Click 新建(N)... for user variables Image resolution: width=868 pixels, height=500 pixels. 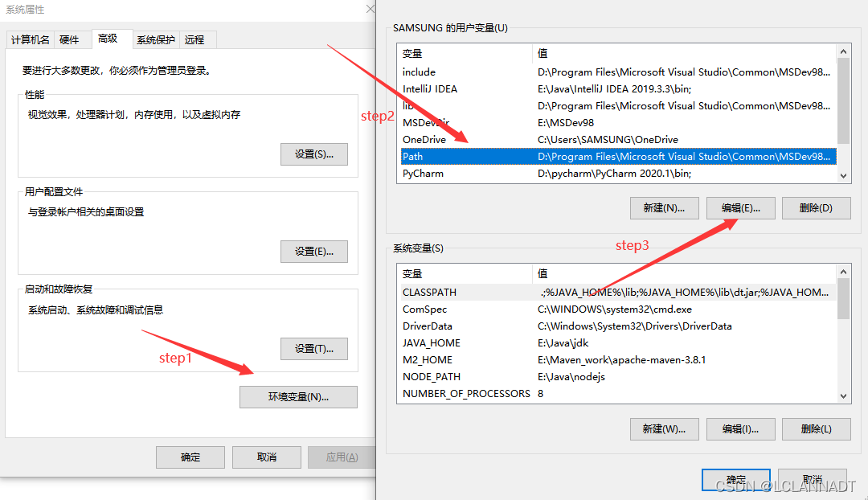pos(665,208)
